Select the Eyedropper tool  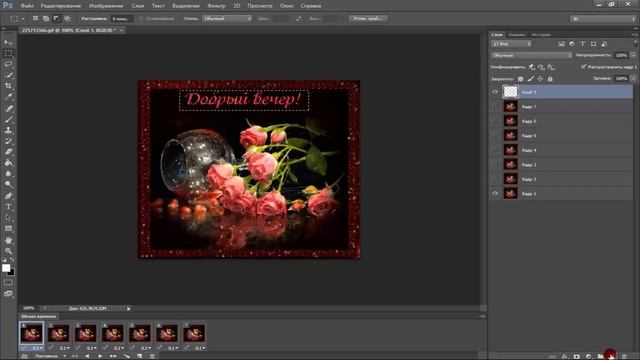(x=8, y=97)
